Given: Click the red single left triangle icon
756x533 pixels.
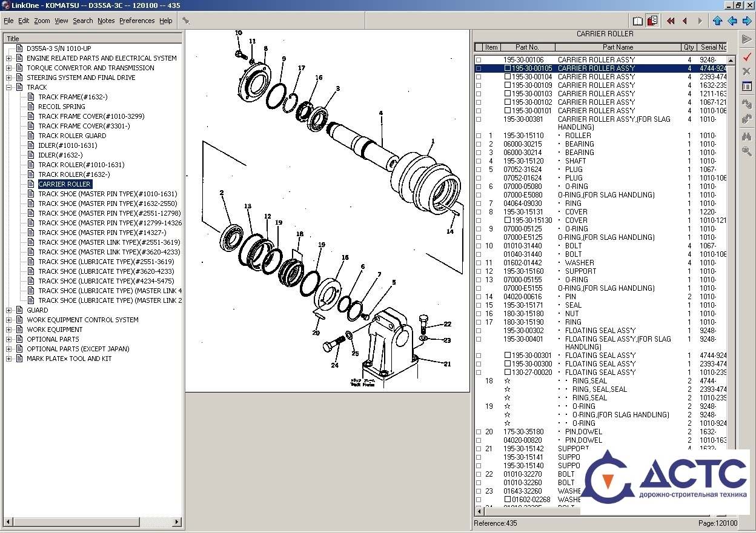Looking at the screenshot, I should [685, 21].
